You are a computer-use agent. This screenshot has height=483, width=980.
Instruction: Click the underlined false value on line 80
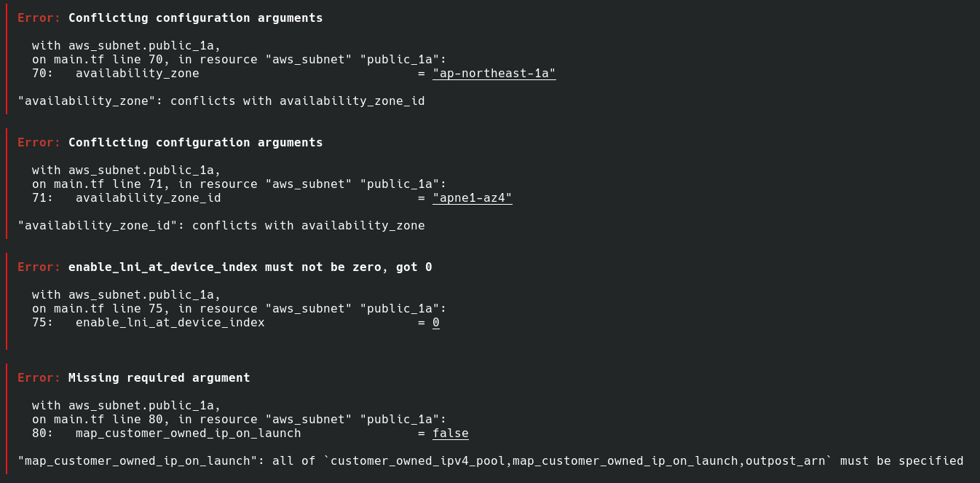pyautogui.click(x=451, y=433)
